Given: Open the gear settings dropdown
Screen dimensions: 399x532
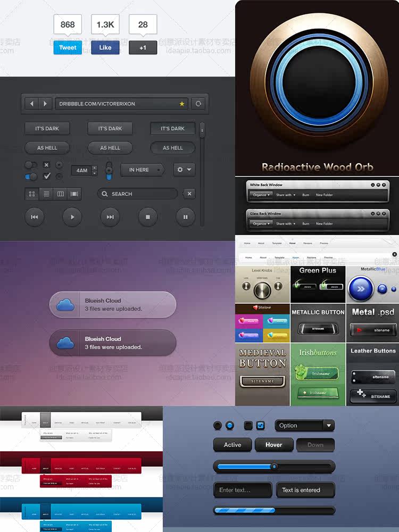Looking at the screenshot, I should coord(184,170).
